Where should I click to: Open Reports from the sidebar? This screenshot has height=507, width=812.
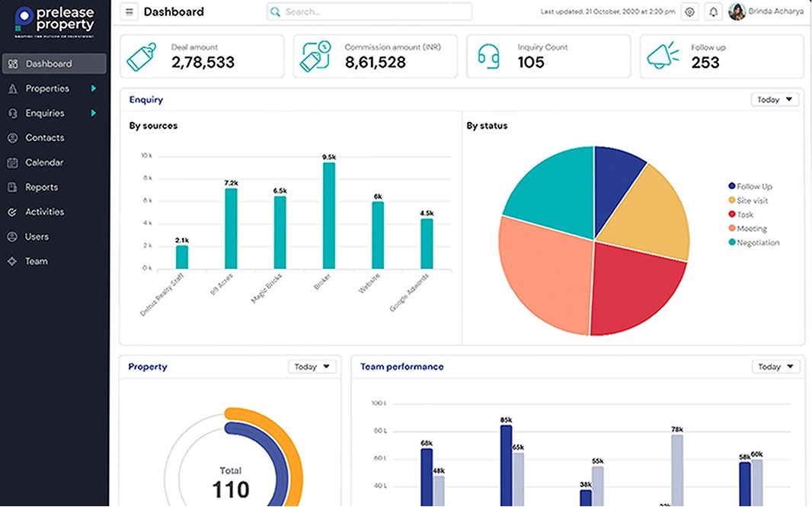coord(41,187)
